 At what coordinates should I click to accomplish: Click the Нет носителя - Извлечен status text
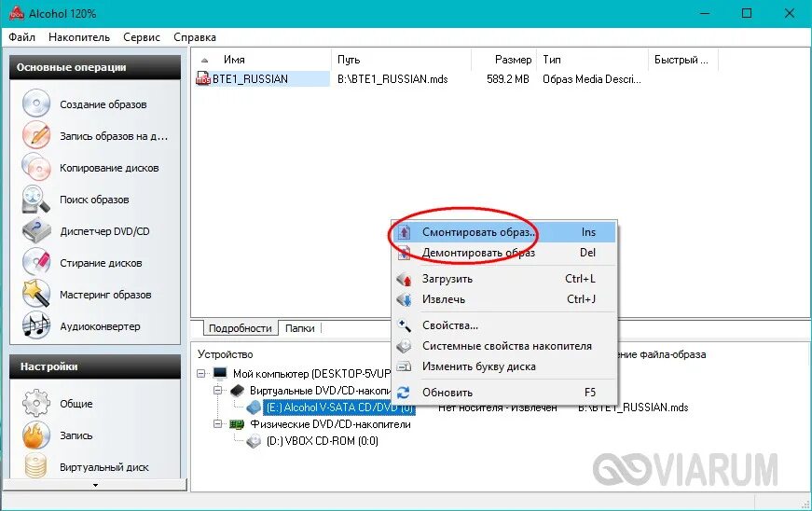coord(498,408)
